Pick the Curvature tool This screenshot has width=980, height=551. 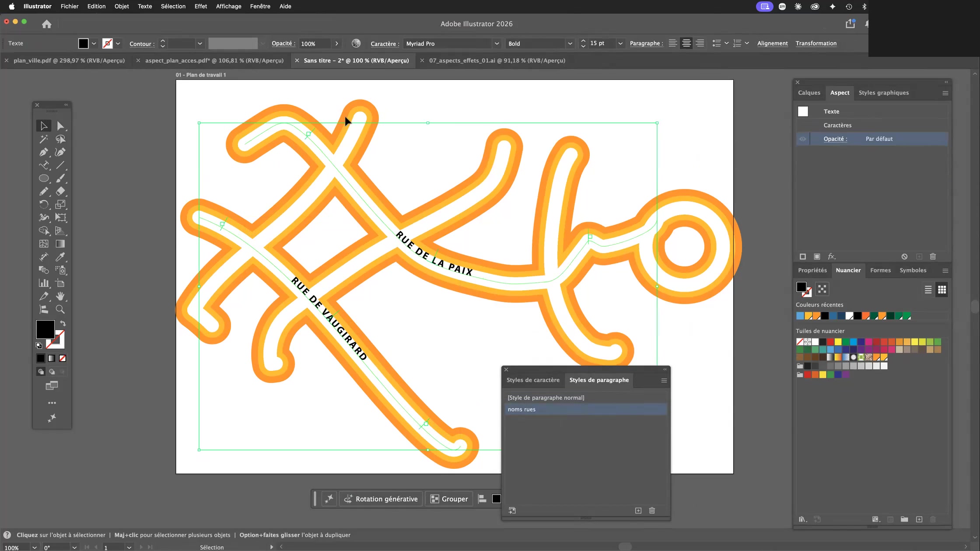pos(60,152)
